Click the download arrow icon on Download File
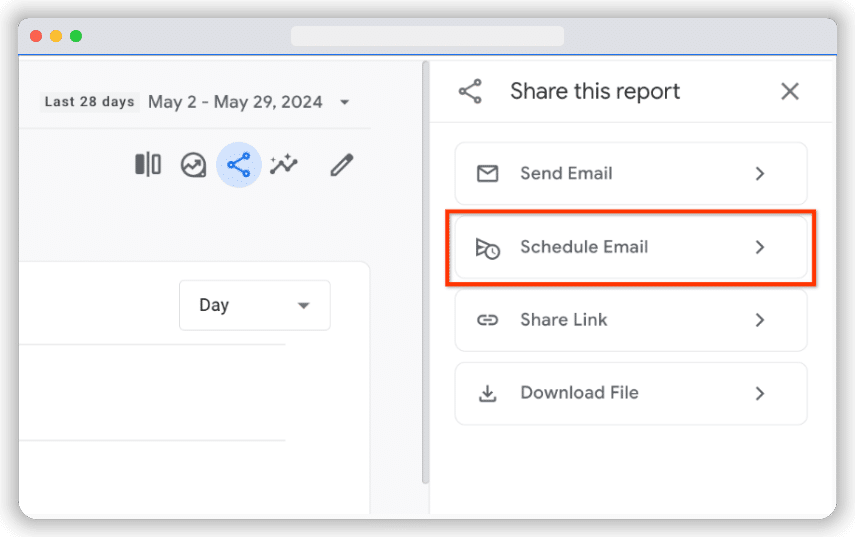 click(x=487, y=393)
